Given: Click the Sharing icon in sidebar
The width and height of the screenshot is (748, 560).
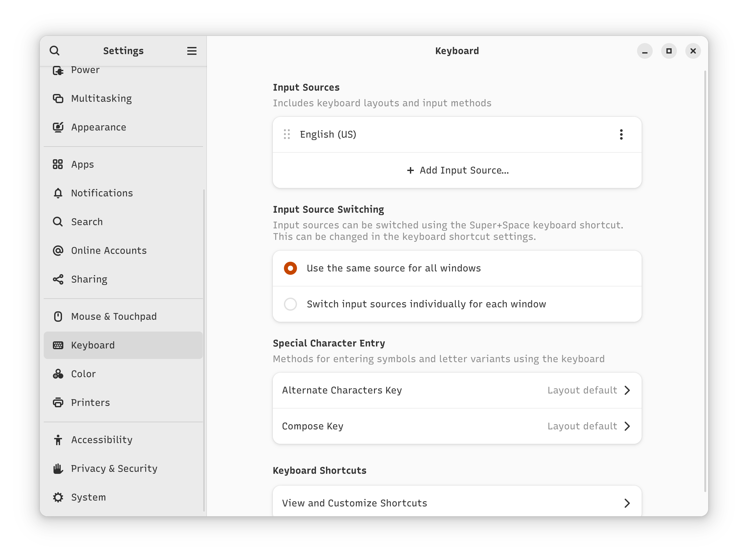Looking at the screenshot, I should click(58, 279).
